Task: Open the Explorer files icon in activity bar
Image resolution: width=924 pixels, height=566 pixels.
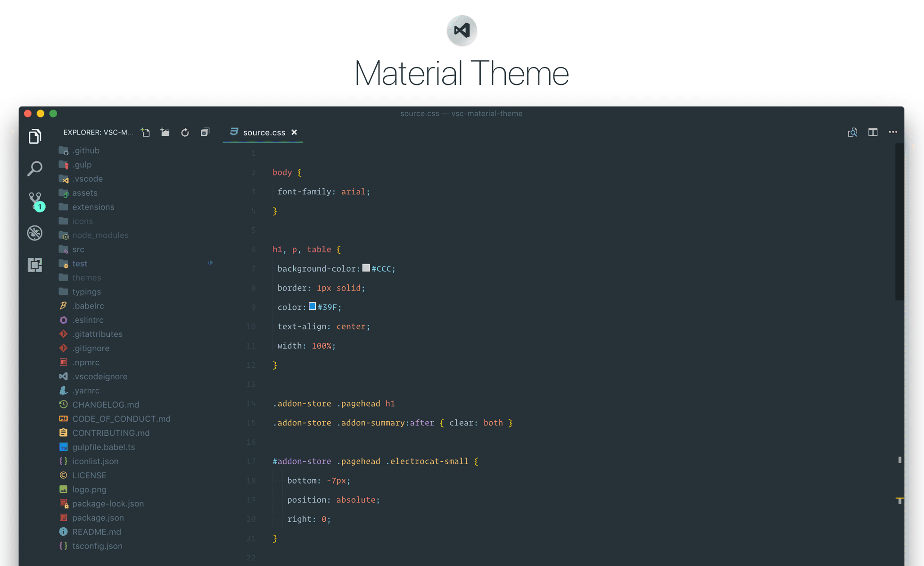Action: (x=35, y=136)
